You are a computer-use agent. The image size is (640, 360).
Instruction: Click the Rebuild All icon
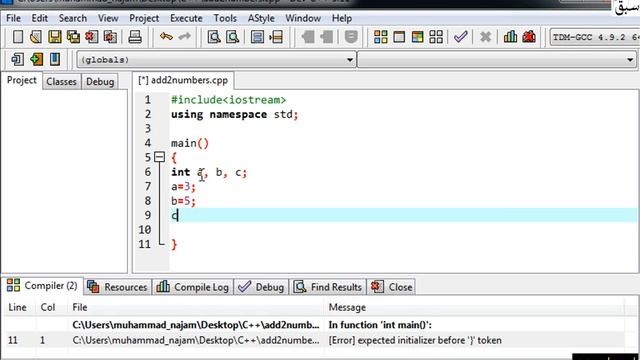pyautogui.click(x=436, y=37)
